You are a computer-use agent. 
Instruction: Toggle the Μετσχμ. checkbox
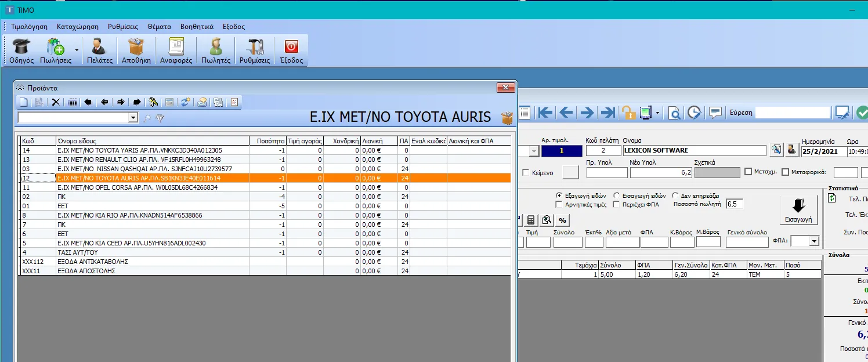click(x=748, y=172)
